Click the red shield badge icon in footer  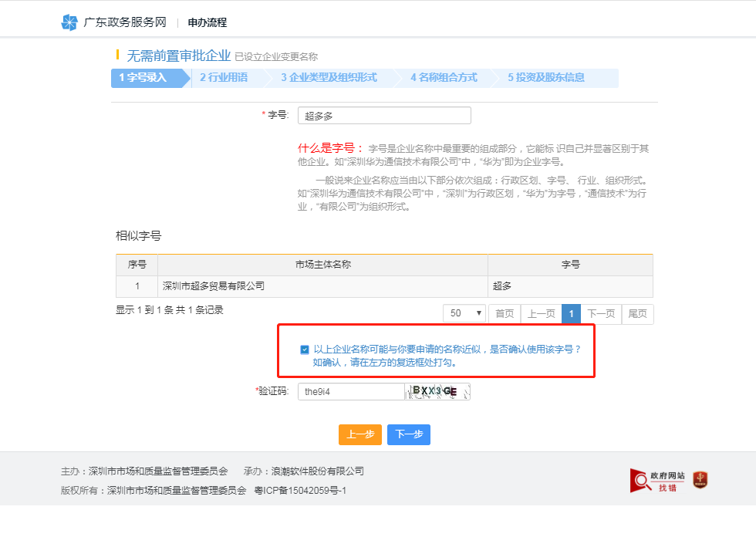[700, 480]
